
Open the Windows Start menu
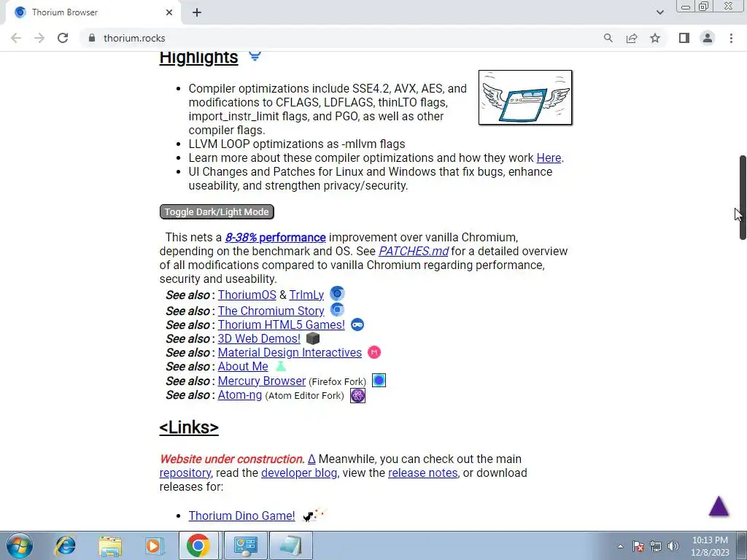click(19, 545)
